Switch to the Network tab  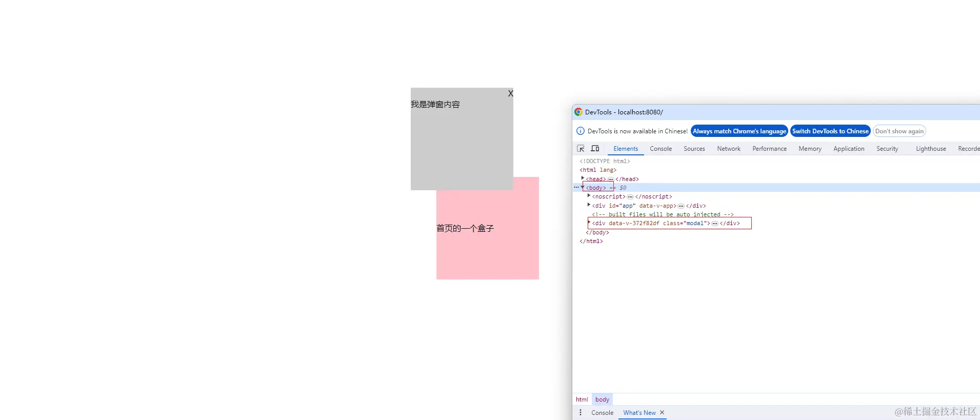click(x=729, y=149)
